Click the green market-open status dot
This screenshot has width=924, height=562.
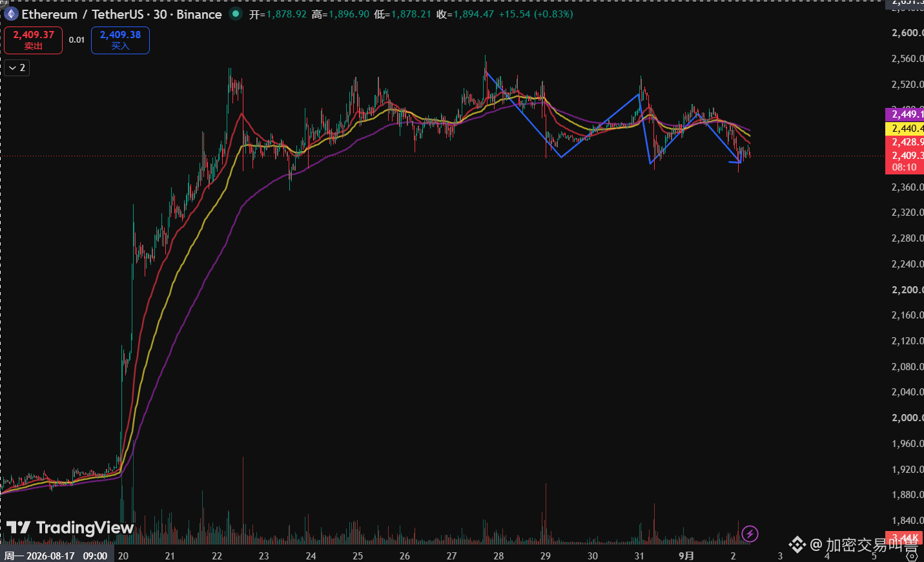pyautogui.click(x=236, y=14)
